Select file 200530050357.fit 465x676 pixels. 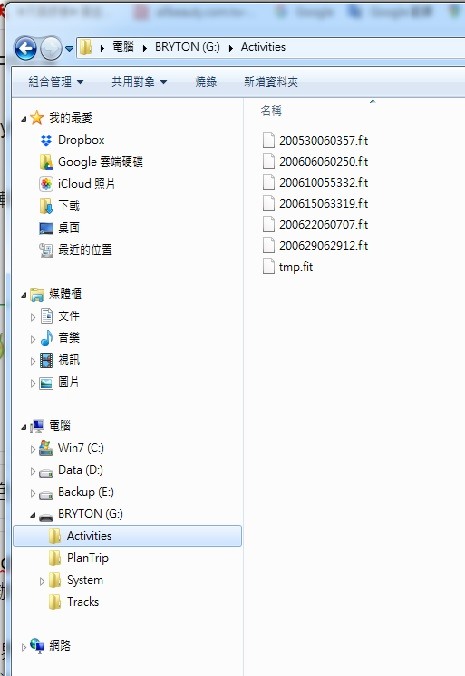pos(323,141)
